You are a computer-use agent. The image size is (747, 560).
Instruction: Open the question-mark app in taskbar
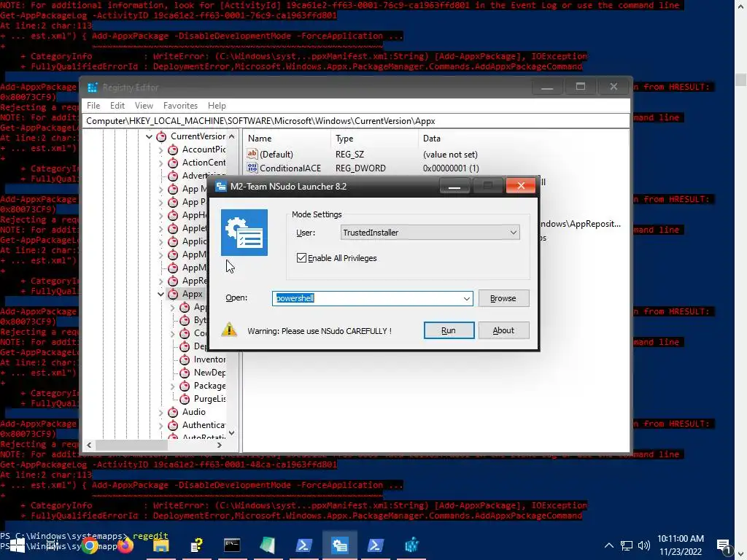tap(197, 545)
